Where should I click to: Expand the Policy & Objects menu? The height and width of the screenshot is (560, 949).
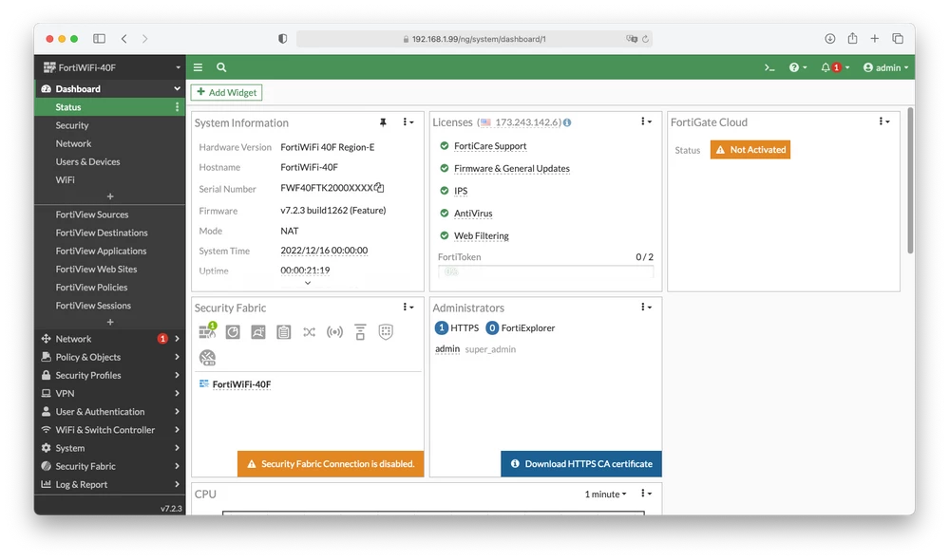click(x=109, y=357)
